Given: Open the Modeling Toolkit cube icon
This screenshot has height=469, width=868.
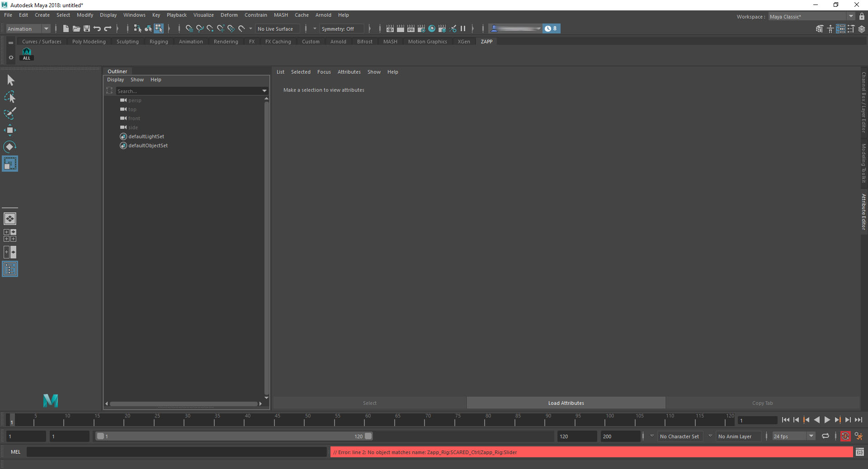Looking at the screenshot, I should click(820, 29).
